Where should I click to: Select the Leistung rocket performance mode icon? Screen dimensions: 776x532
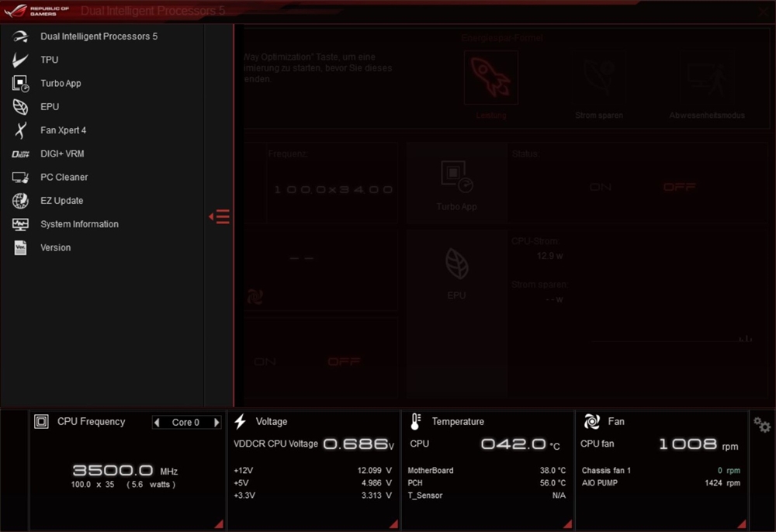click(491, 78)
